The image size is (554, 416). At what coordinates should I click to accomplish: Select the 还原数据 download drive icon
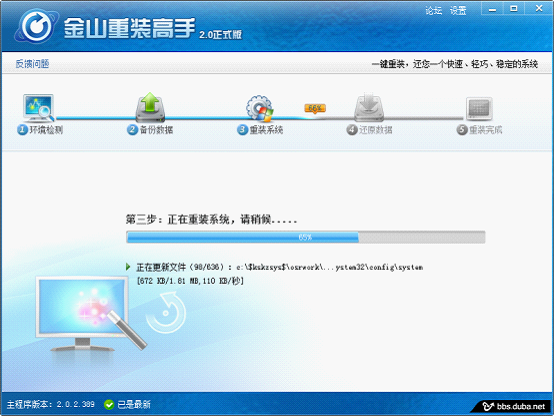click(x=369, y=107)
